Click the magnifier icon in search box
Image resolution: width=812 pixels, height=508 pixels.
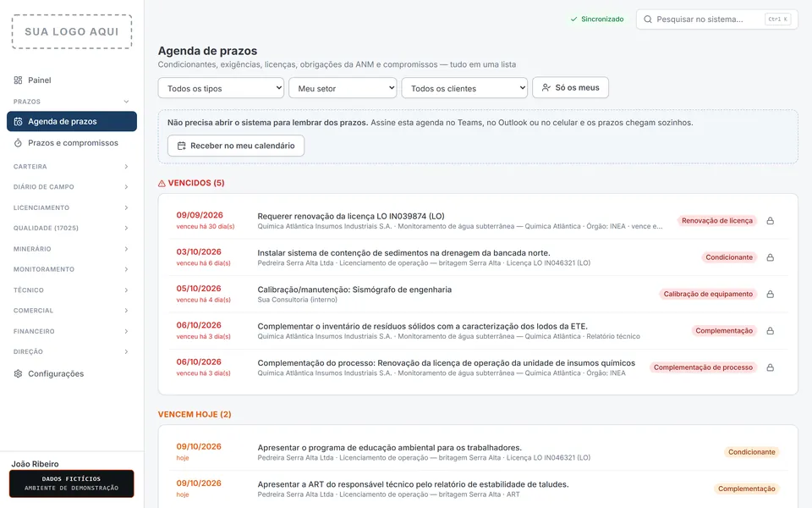648,19
